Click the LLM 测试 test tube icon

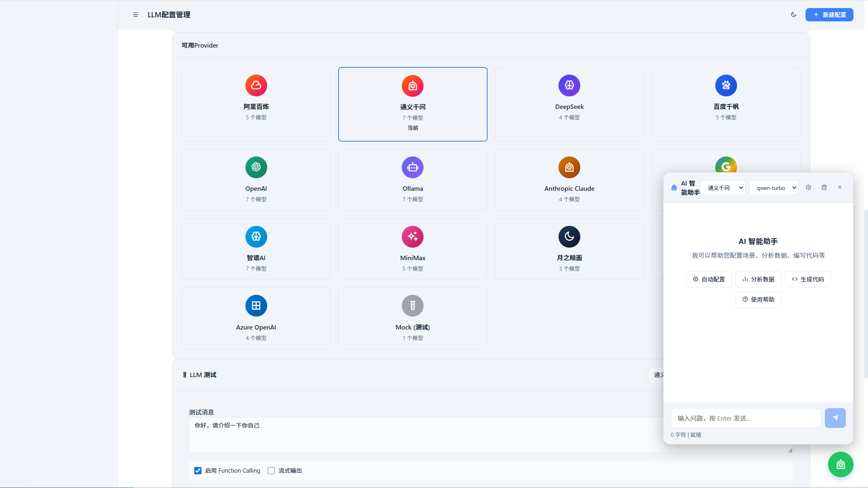pyautogui.click(x=185, y=375)
